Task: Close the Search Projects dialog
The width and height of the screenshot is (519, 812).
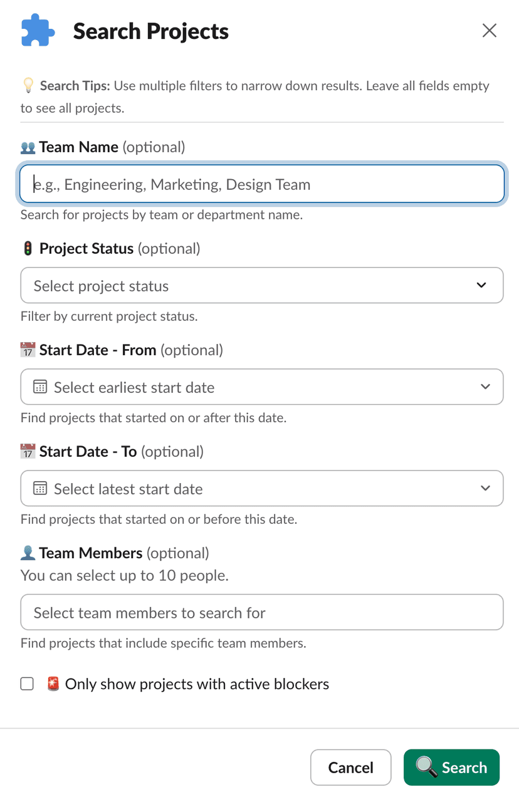Action: click(489, 31)
